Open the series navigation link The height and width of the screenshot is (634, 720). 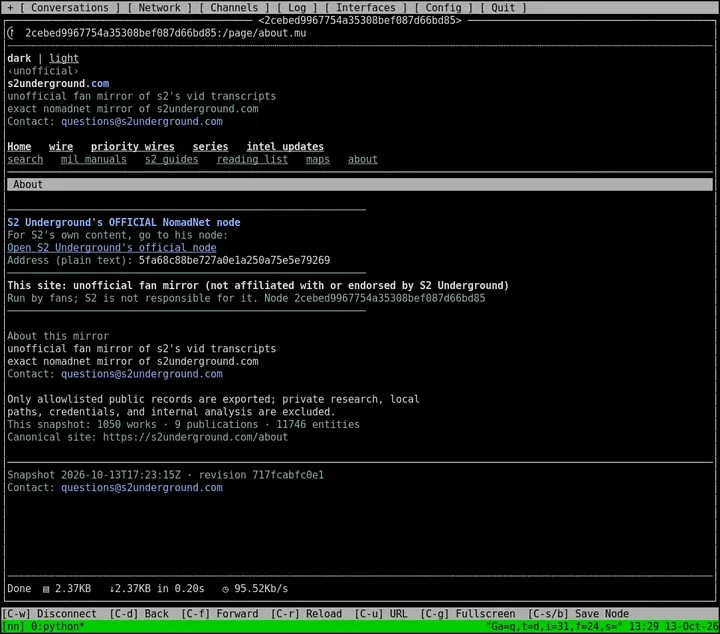210,146
